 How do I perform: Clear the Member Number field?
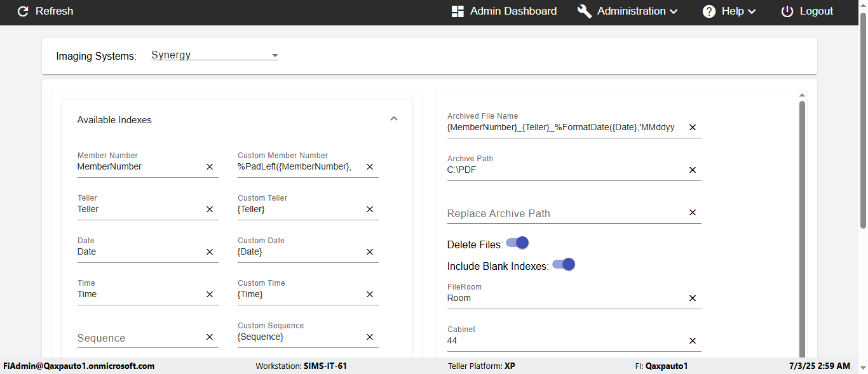(210, 167)
